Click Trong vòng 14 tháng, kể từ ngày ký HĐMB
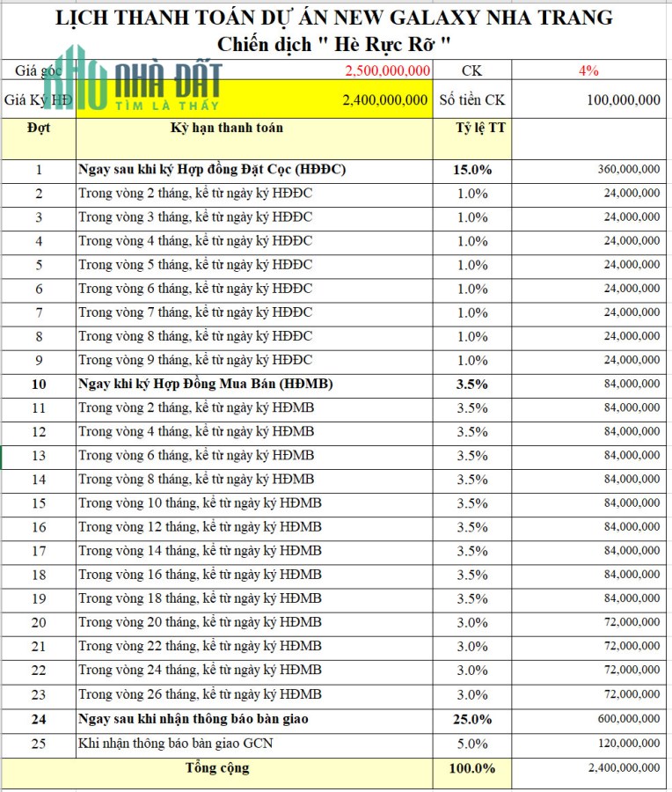The image size is (672, 792). click(200, 551)
